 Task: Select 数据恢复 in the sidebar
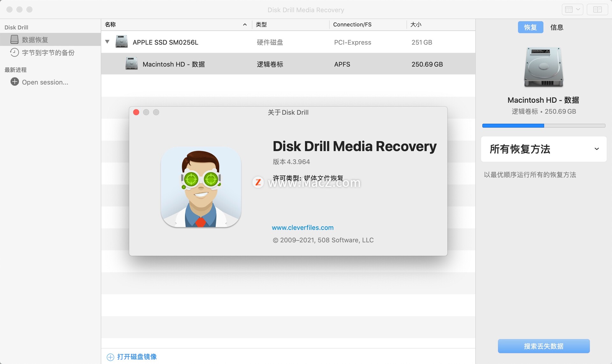pyautogui.click(x=50, y=40)
